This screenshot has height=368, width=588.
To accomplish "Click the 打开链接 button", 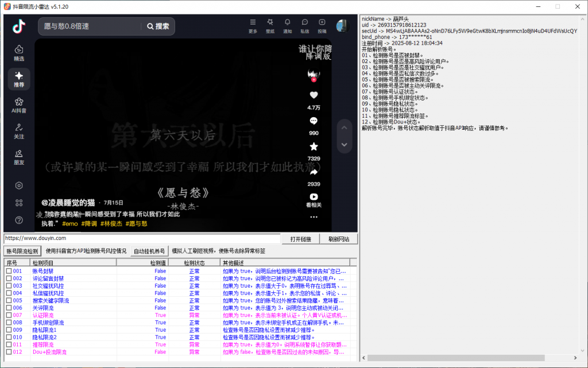I will tap(301, 239).
